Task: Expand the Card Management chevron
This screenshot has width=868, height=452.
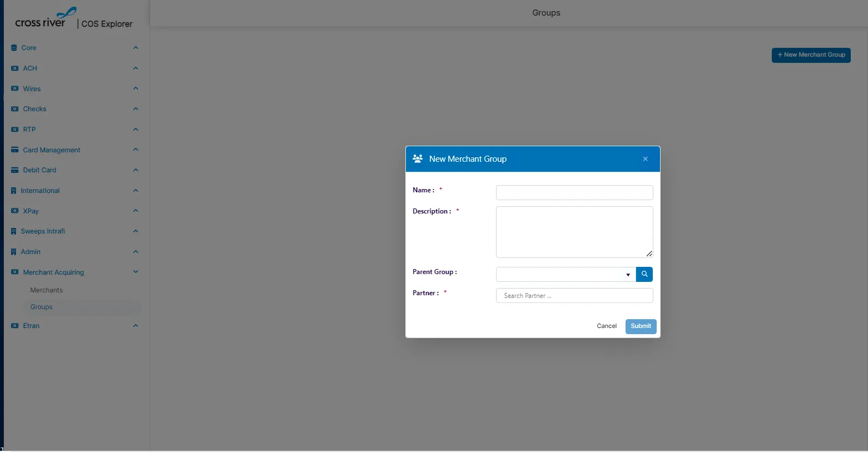Action: click(136, 150)
